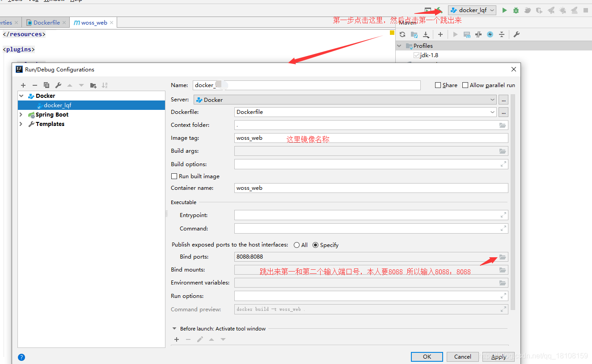Select All radio for publish exposed ports

296,245
